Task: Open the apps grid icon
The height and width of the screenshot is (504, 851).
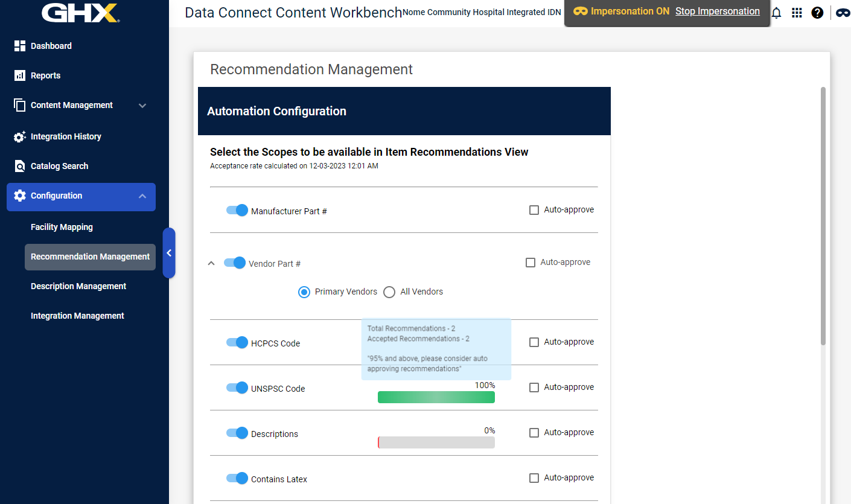Action: 797,12
